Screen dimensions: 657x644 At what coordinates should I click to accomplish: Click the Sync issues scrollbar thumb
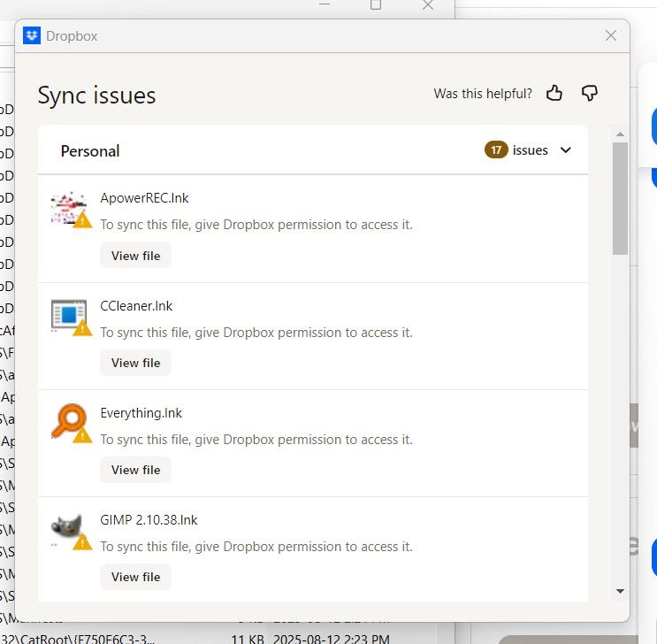(x=620, y=198)
